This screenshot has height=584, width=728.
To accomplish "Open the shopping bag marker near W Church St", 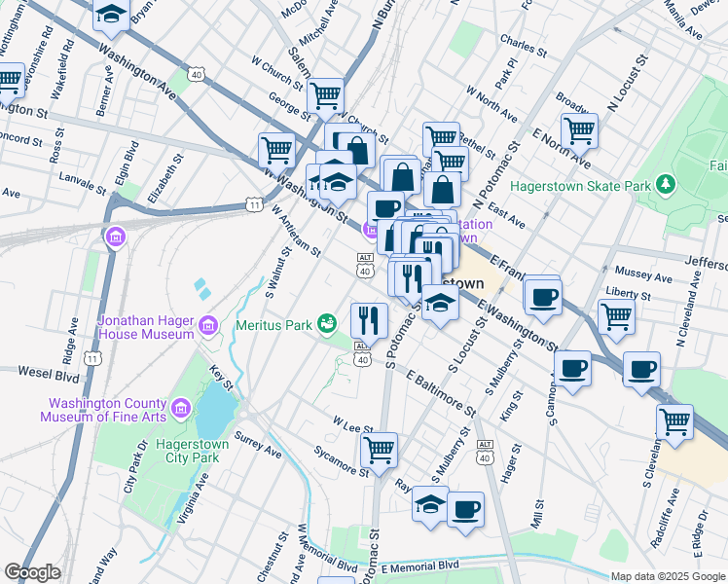I will click(357, 151).
